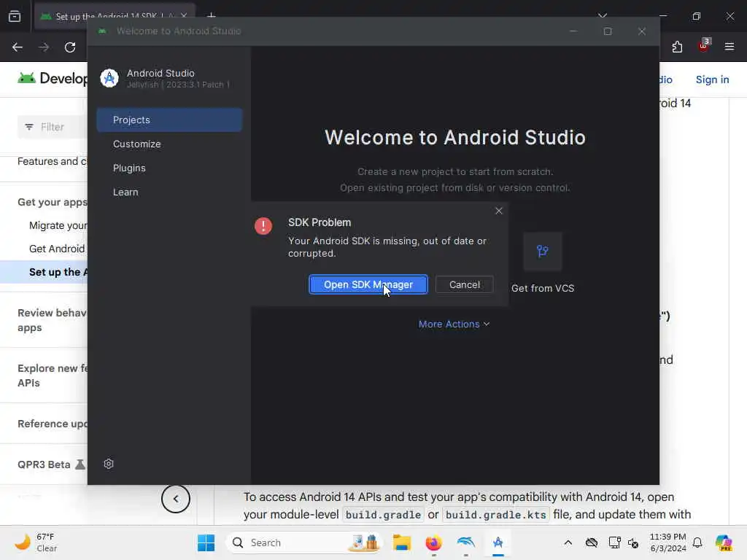Go forward in the Firefox browser
The width and height of the screenshot is (747, 560).
(44, 47)
